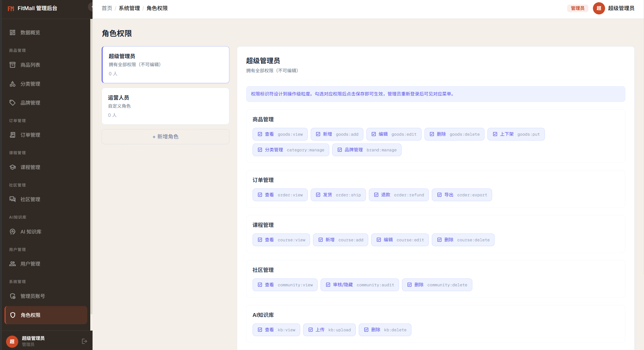Open 商品列表 menu item
The image size is (644, 350).
[x=46, y=65]
